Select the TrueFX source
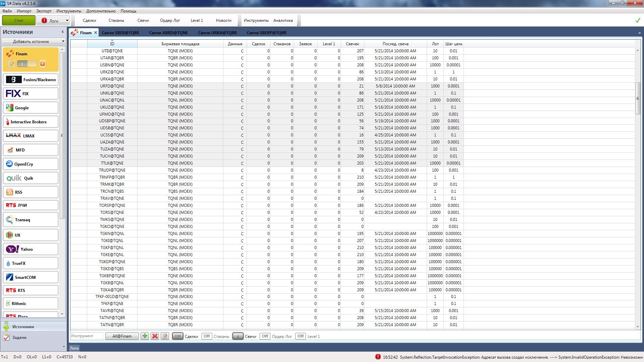Screen dimensions: 644x362 click(x=31, y=263)
